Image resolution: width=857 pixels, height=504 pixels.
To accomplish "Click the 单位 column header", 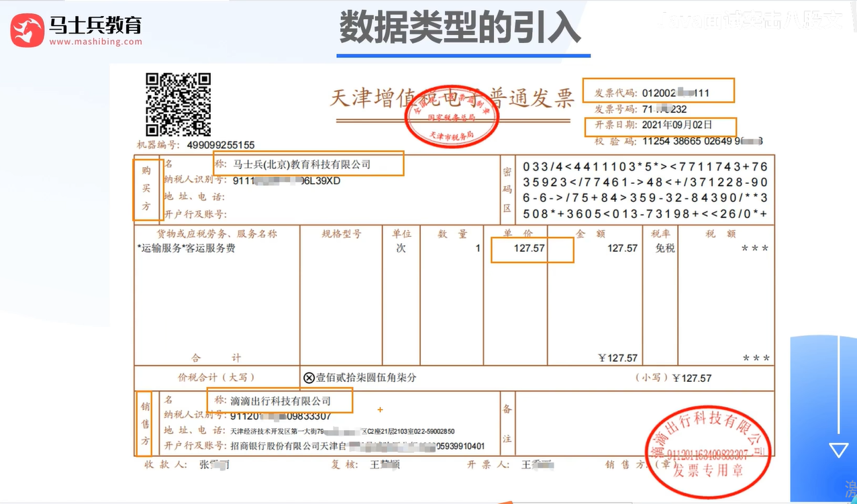I will [401, 234].
